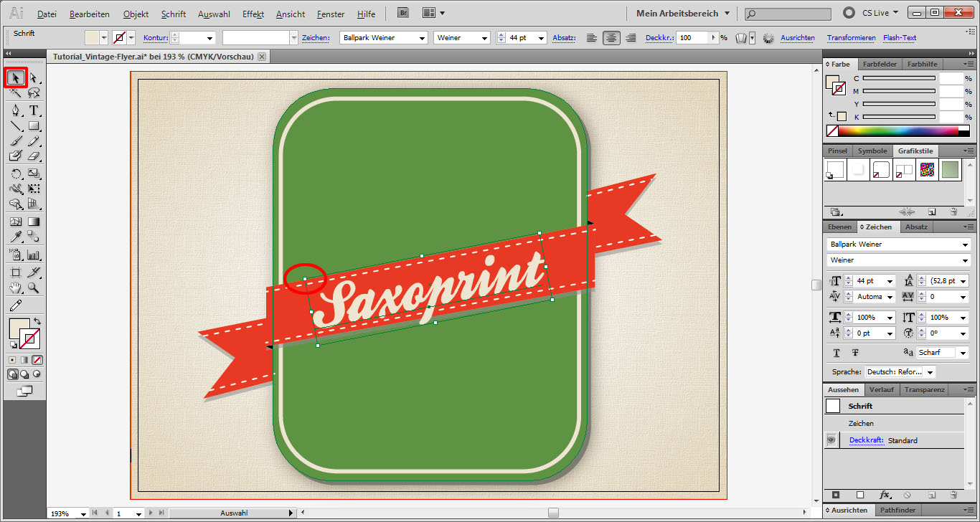980x522 pixels.
Task: Activate the Zoom magnifier tool
Action: tap(33, 288)
